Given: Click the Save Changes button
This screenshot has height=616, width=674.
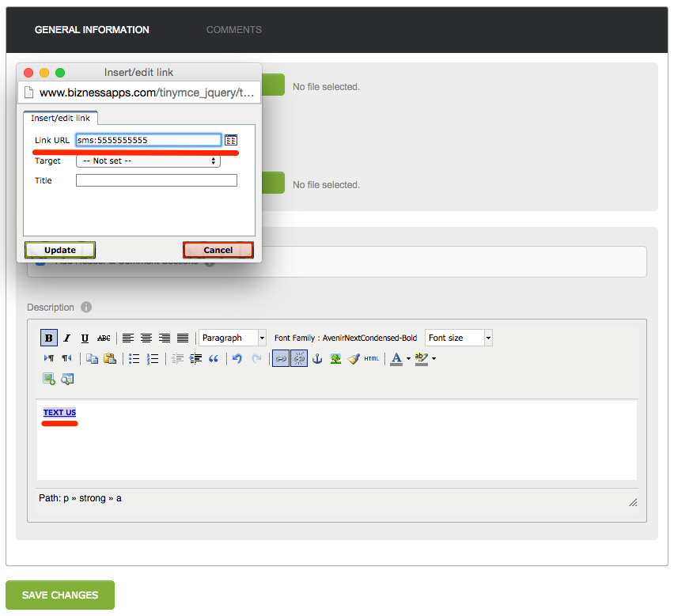Looking at the screenshot, I should coord(60,595).
